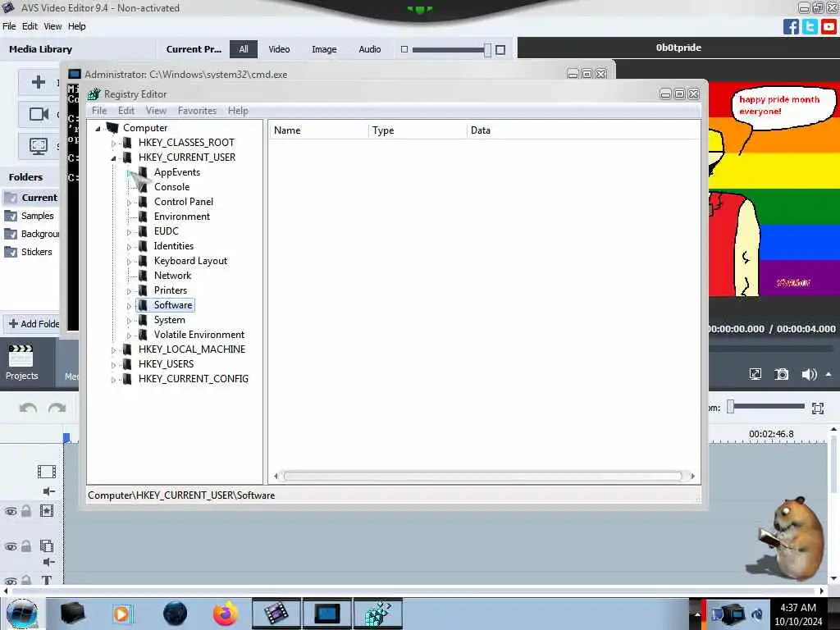Click the Undo arrow in timeline toolbar
Viewport: 840px width, 630px height.
click(28, 409)
